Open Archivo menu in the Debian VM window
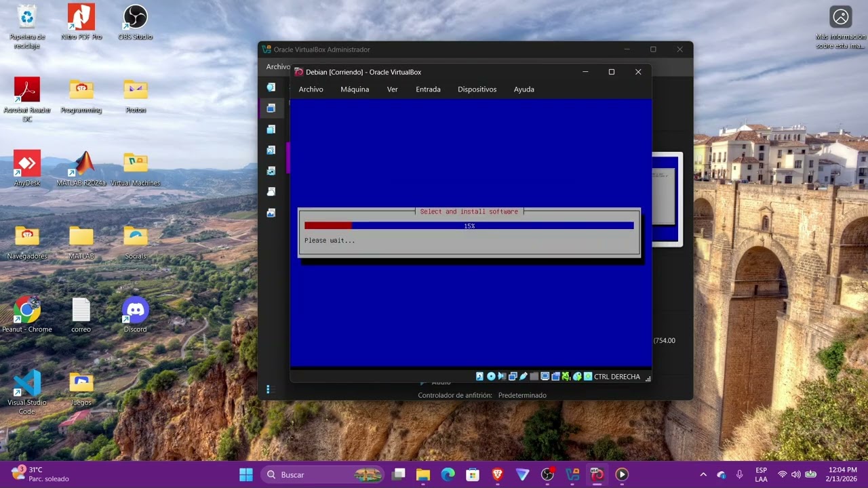 point(311,89)
